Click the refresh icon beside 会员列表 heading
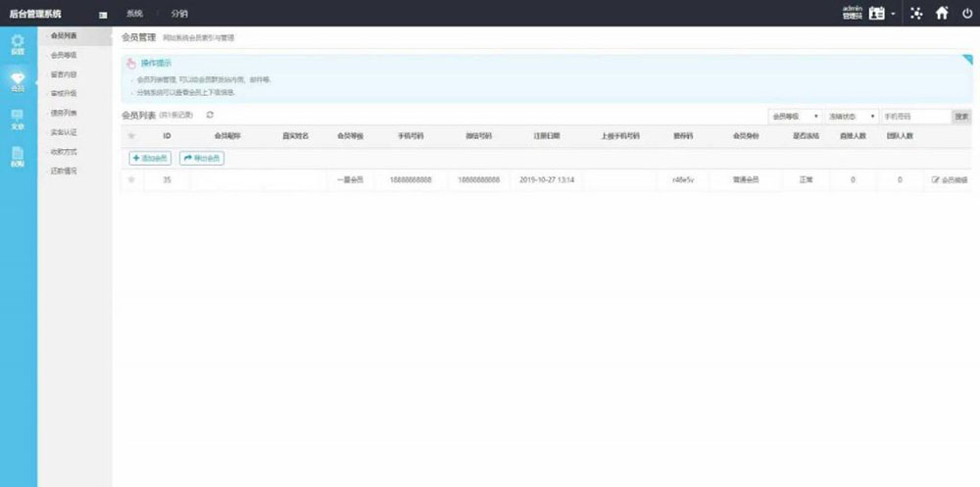 [210, 115]
